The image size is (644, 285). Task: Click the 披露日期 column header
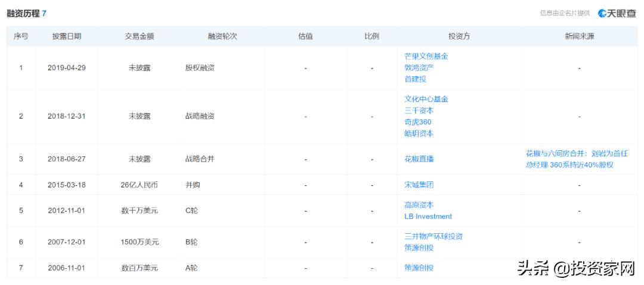coord(67,36)
